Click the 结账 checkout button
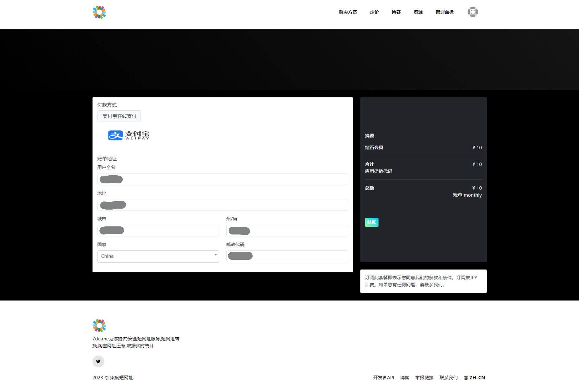579x392 pixels. [x=371, y=222]
